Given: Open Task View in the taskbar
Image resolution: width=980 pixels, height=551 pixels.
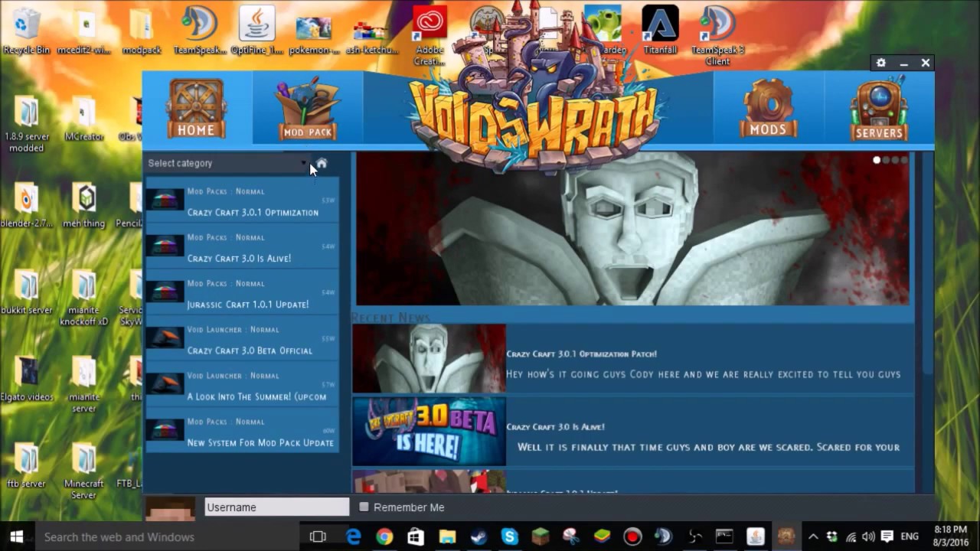Looking at the screenshot, I should 318,536.
